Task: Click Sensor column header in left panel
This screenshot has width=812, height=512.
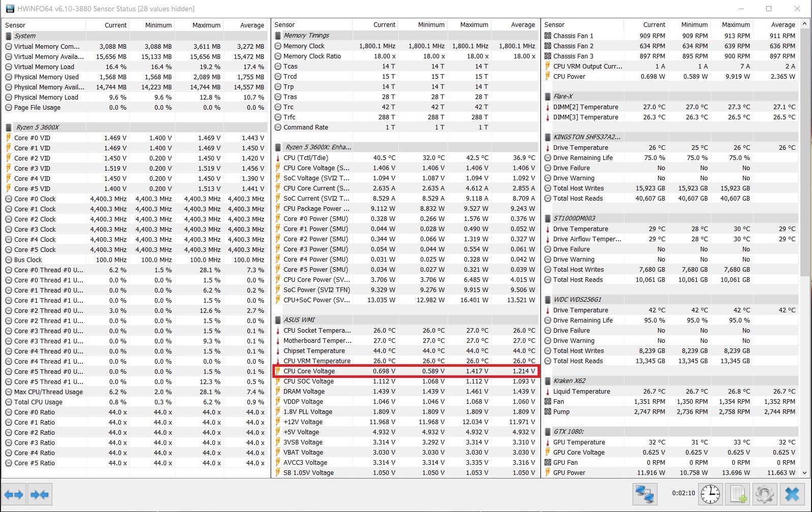Action: coord(44,25)
